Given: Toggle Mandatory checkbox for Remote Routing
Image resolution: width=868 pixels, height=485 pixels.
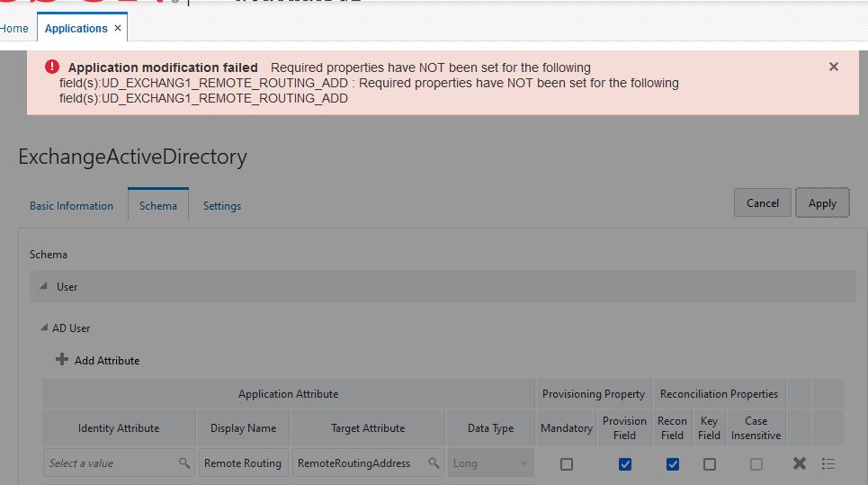Looking at the screenshot, I should [567, 464].
